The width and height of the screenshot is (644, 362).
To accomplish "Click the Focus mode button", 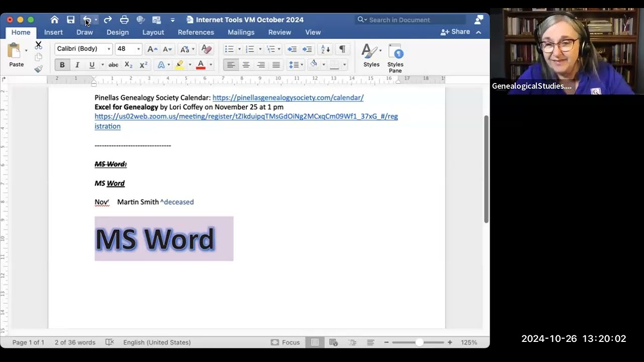I will point(286,342).
